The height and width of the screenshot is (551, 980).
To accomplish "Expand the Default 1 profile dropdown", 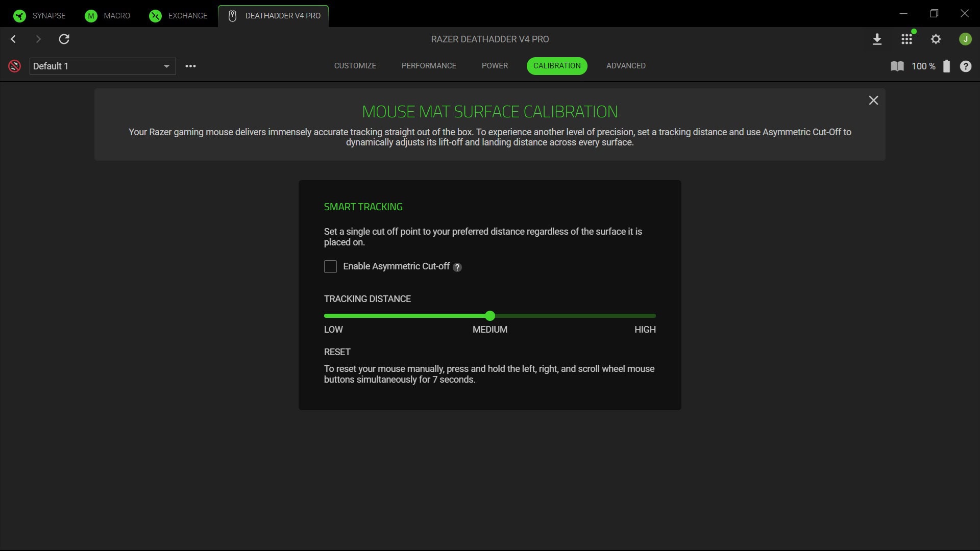I will 103,66.
